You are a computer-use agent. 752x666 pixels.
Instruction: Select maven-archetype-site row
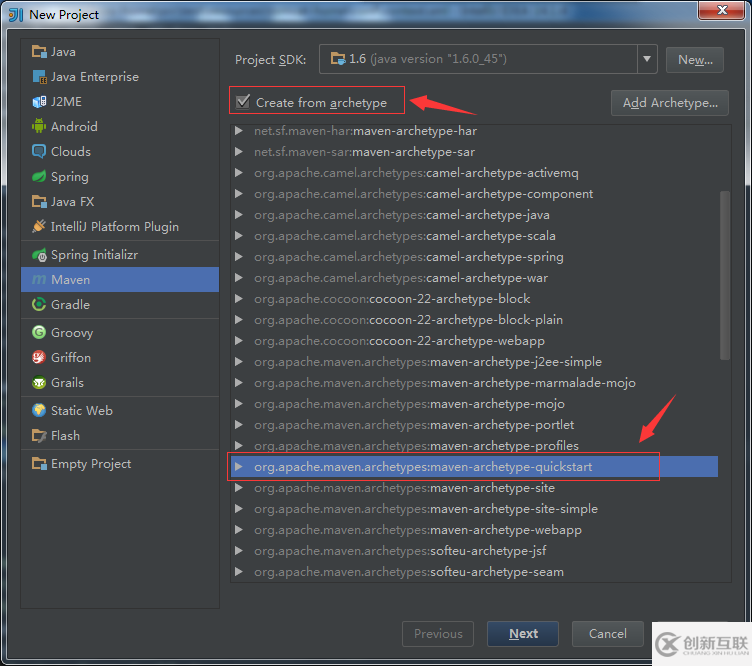tap(474, 488)
